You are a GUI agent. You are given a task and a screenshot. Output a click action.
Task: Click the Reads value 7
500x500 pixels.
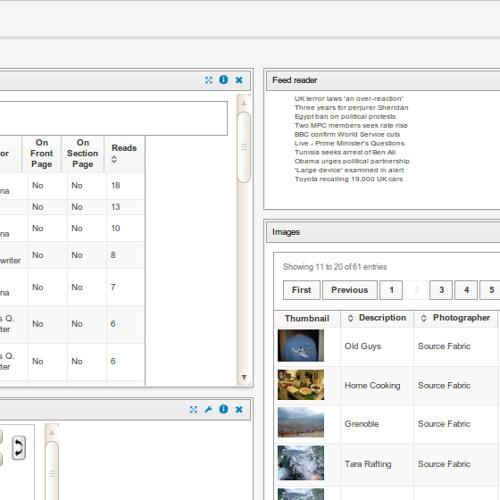113,287
